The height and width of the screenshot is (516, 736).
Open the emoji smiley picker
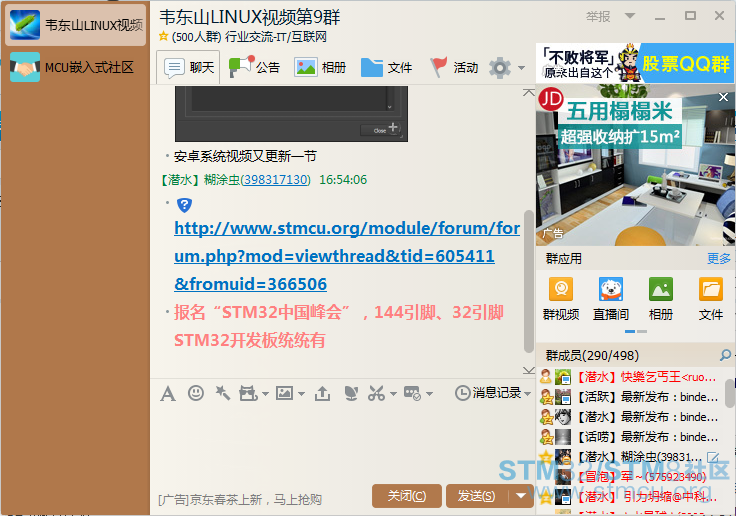point(196,393)
